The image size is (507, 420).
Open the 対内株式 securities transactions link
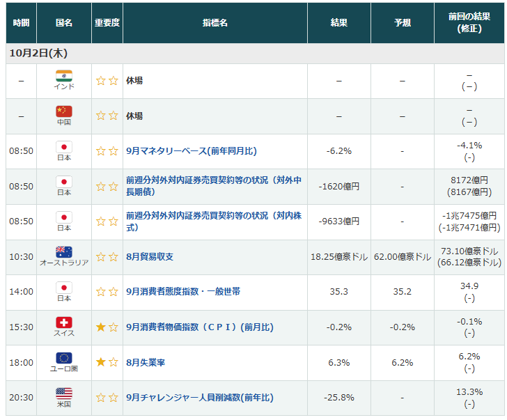(x=214, y=221)
